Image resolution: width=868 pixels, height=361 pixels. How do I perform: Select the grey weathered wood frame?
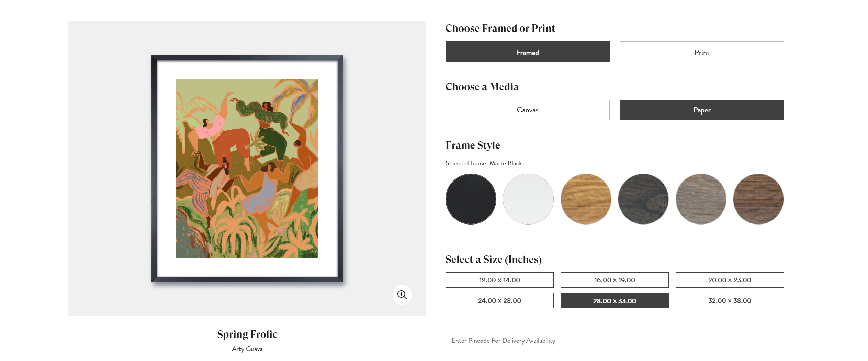pos(701,199)
